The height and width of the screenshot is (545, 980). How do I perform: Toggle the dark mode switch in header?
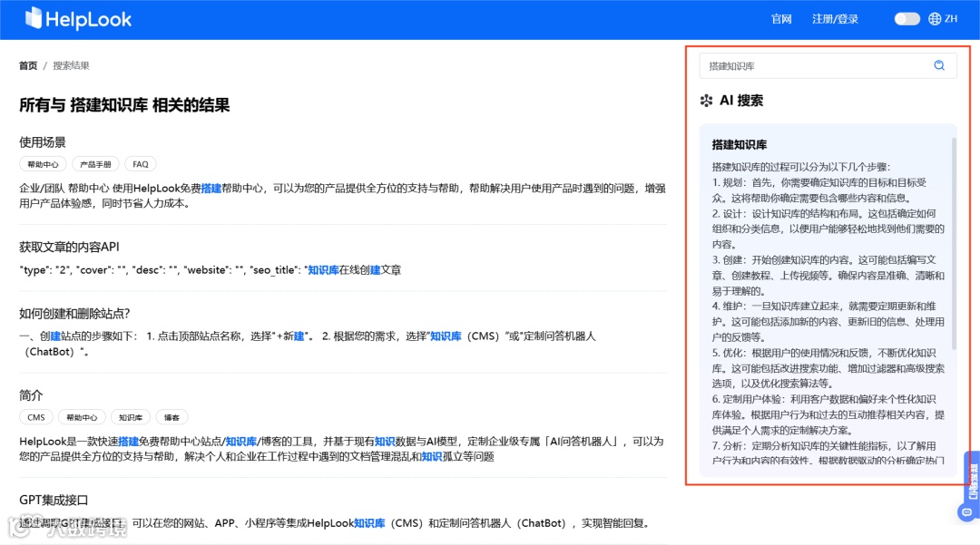click(x=906, y=17)
